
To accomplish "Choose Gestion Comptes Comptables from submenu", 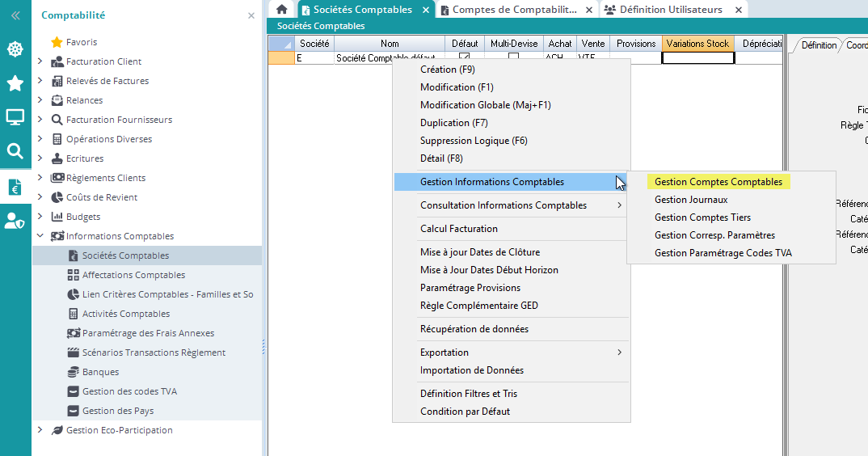I will tap(718, 182).
